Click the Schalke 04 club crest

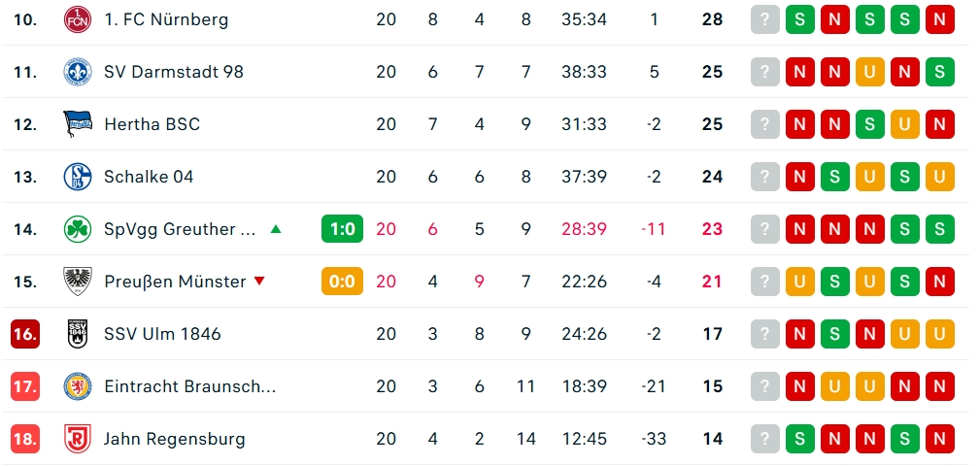pos(77,177)
